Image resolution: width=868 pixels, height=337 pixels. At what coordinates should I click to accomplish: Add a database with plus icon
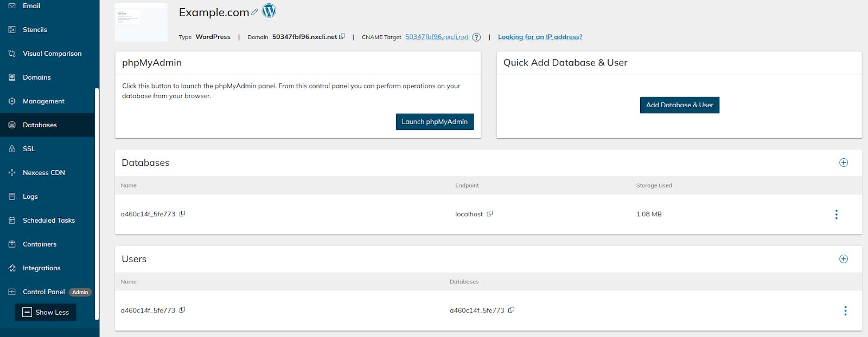(x=844, y=163)
